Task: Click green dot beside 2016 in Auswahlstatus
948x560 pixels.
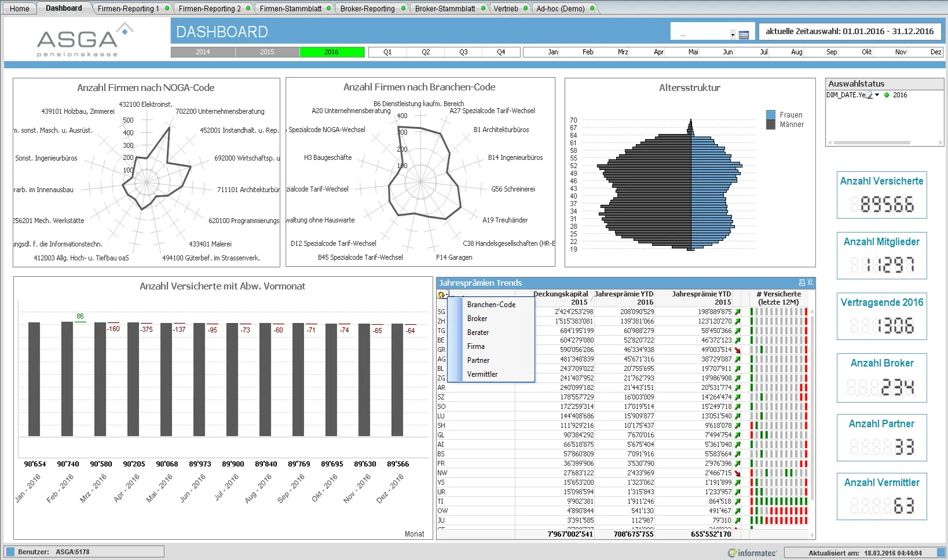Action: tap(887, 95)
